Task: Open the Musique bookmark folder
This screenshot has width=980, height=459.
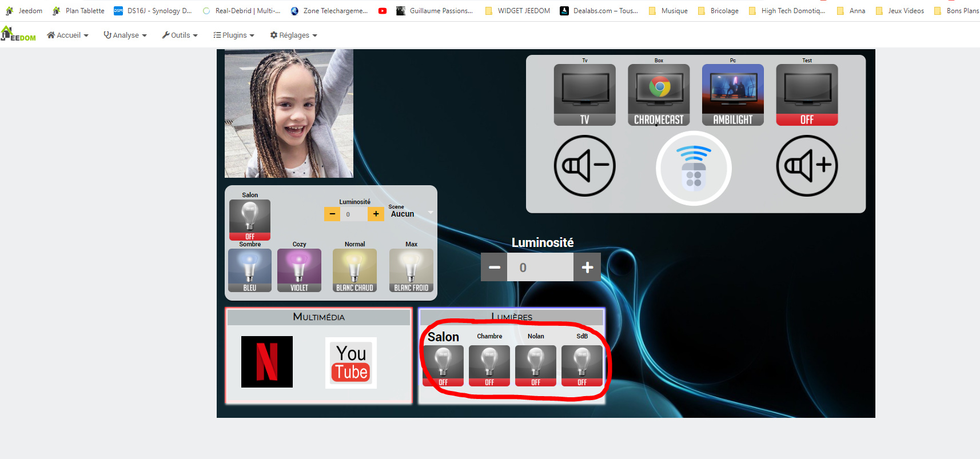Action: click(668, 10)
